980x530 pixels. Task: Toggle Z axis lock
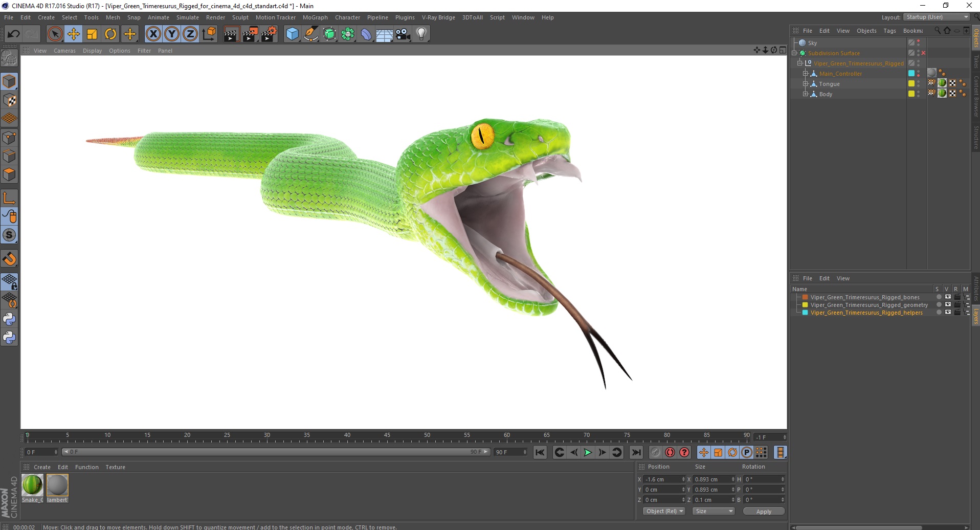tap(190, 34)
